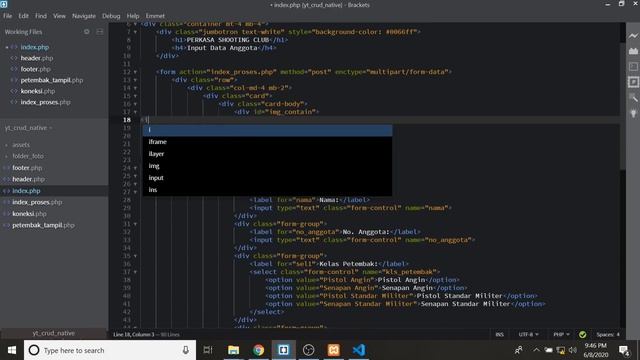This screenshot has height=360, width=640.
Task: Click the split view icon beside Working Files
Action: pyautogui.click(x=100, y=32)
